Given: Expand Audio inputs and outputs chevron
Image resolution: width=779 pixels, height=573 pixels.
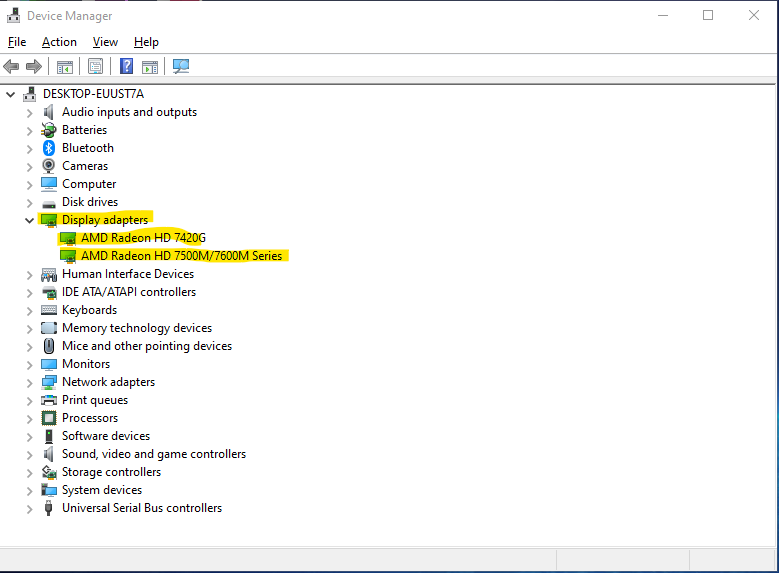Looking at the screenshot, I should [x=29, y=113].
